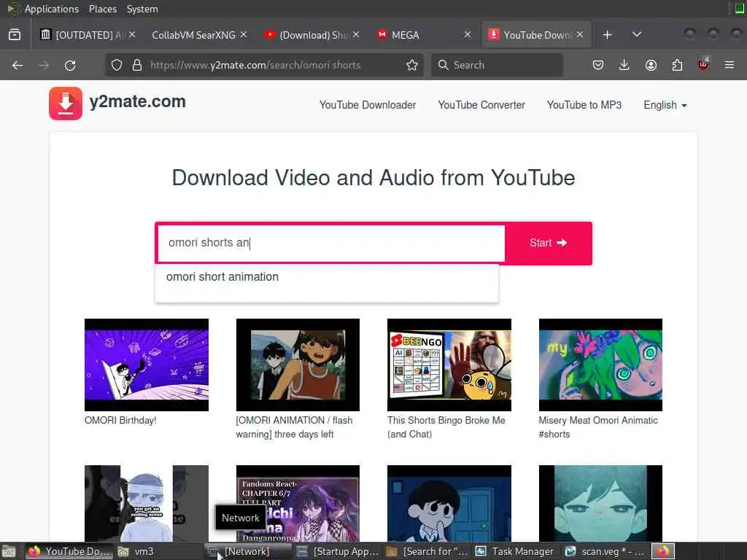Switch to the scan.veg taskbar window

(x=605, y=551)
